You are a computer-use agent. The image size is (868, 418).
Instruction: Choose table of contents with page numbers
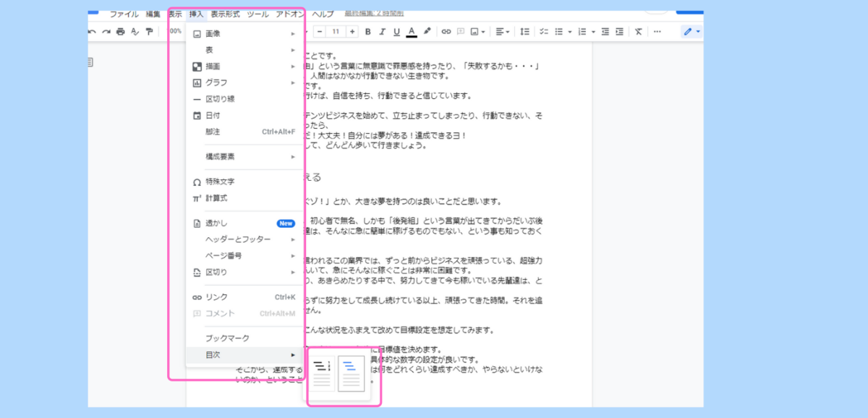point(323,373)
